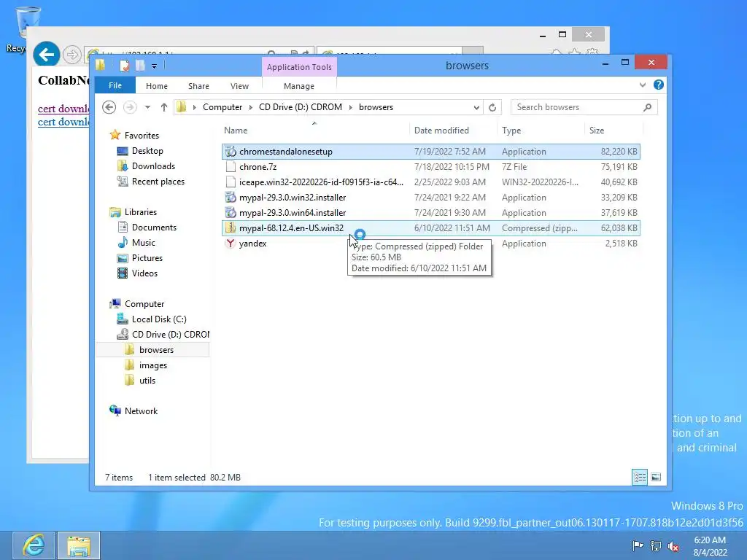Switch to details view layout

coord(640,477)
